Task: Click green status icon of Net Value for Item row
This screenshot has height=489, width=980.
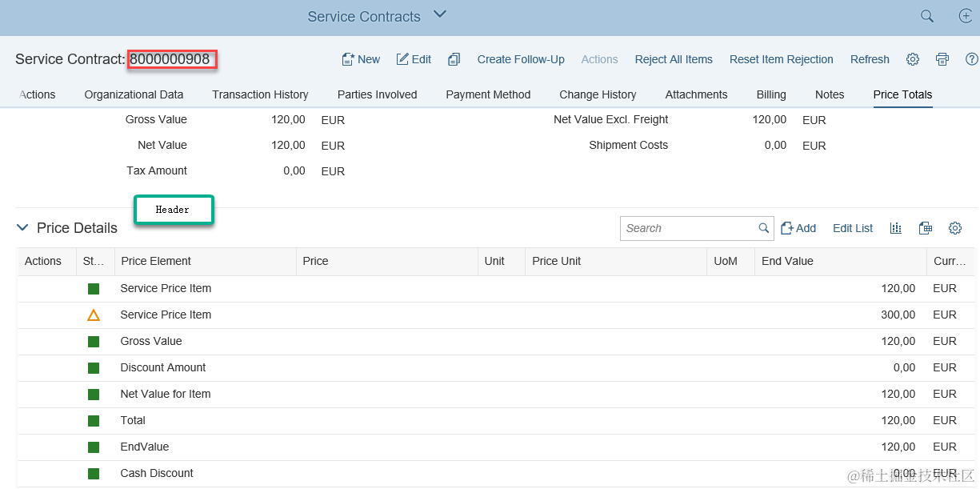Action: pyautogui.click(x=94, y=395)
